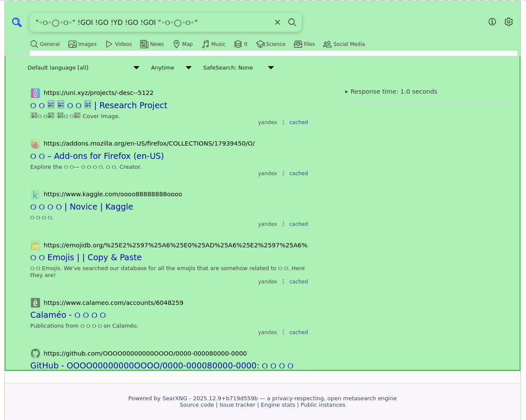Viewport: 526px width, 420px height.
Task: Select the Science category tab
Action: (271, 44)
